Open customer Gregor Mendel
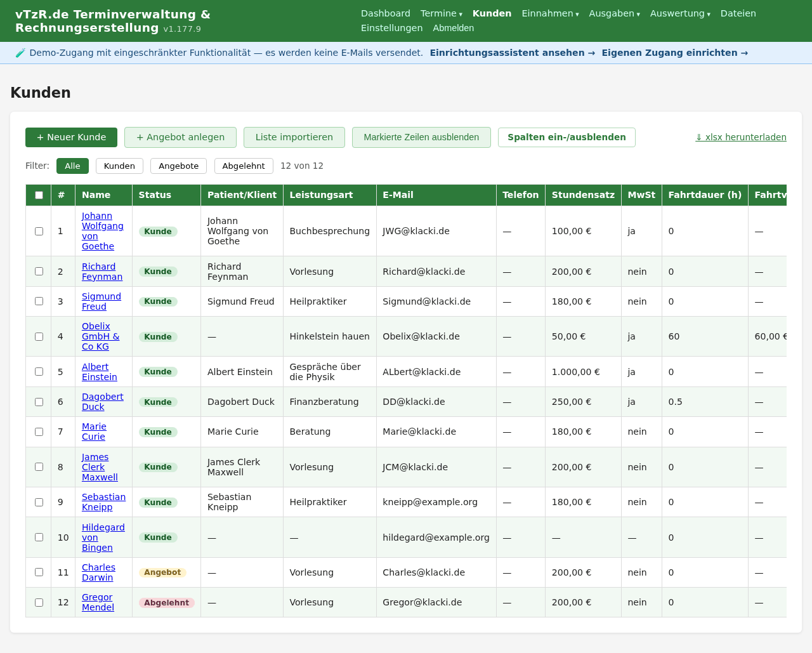Image resolution: width=812 pixels, height=653 pixels. coord(98,602)
